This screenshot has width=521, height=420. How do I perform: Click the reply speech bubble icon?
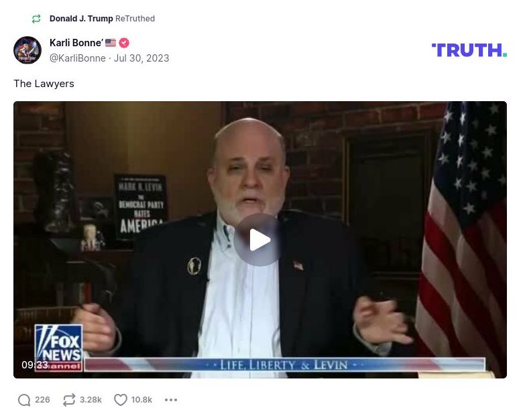click(x=24, y=400)
